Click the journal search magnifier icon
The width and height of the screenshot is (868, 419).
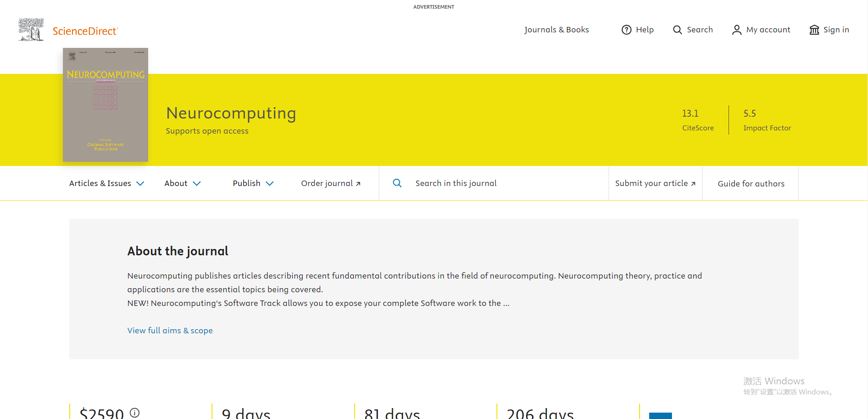coord(397,183)
